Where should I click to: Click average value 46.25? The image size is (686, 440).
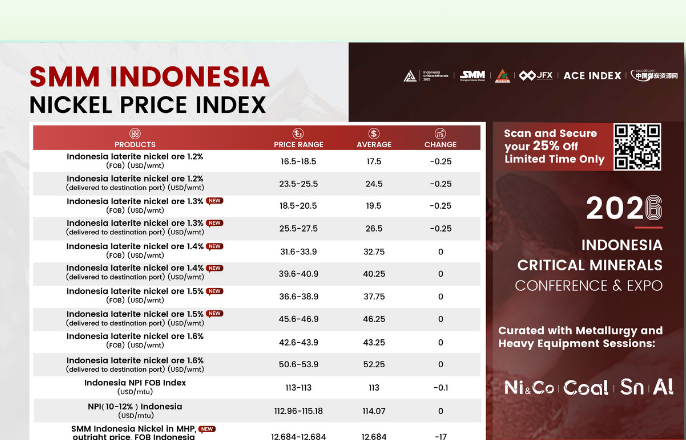pos(374,319)
